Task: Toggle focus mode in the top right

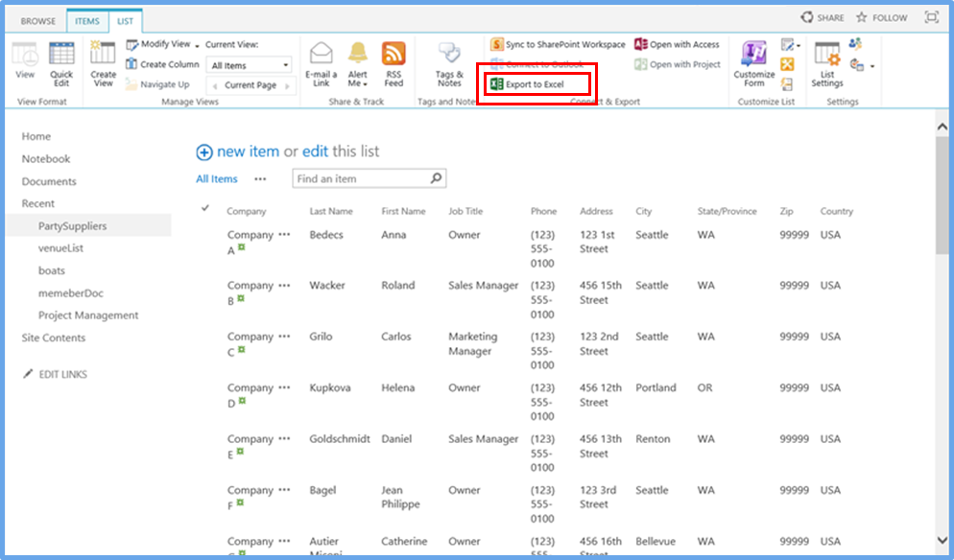Action: tap(930, 16)
